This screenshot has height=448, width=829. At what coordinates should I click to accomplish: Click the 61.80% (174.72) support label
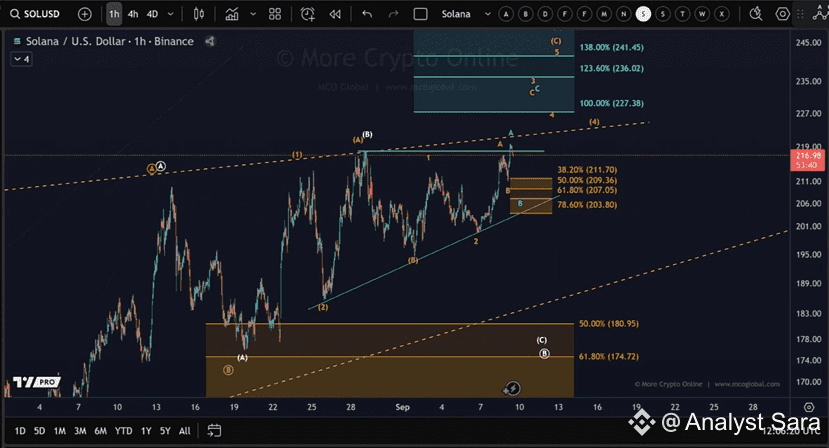[x=609, y=356]
